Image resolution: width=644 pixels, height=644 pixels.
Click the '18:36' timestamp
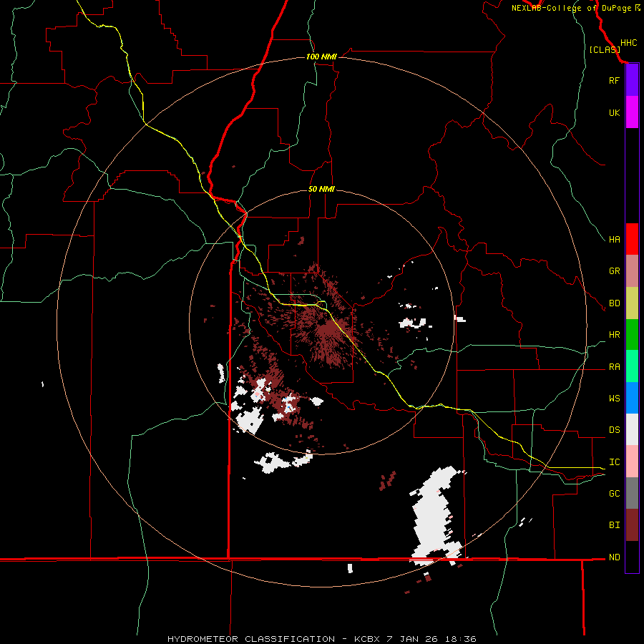[x=460, y=639]
